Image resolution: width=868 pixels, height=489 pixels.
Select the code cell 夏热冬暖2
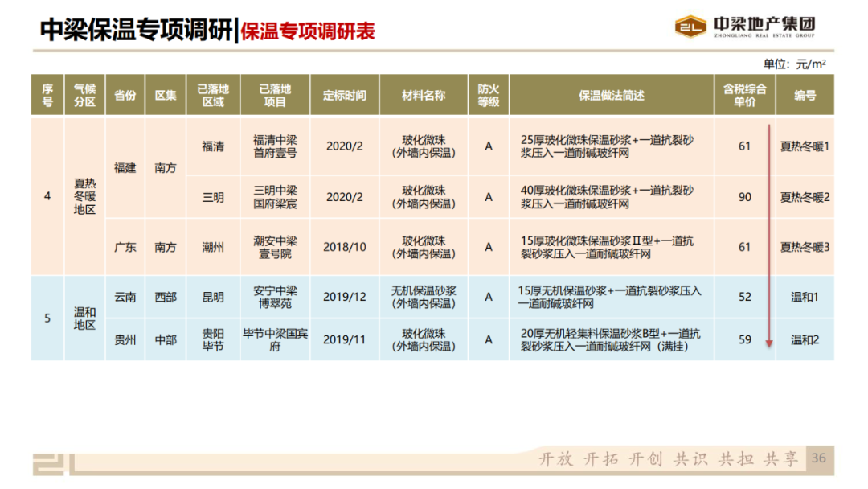coord(805,197)
